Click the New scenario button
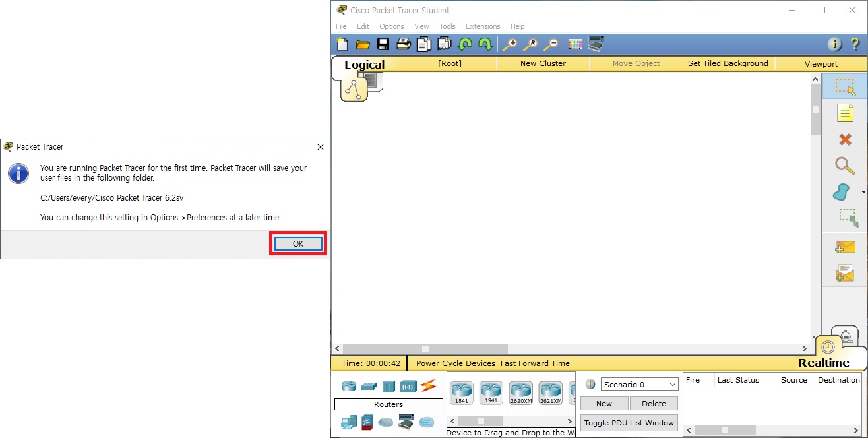868x438 pixels. 604,404
